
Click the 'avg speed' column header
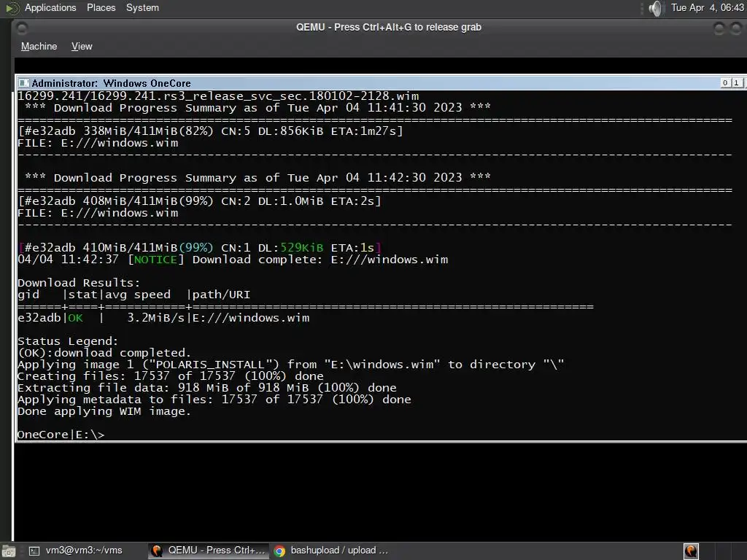click(x=138, y=295)
